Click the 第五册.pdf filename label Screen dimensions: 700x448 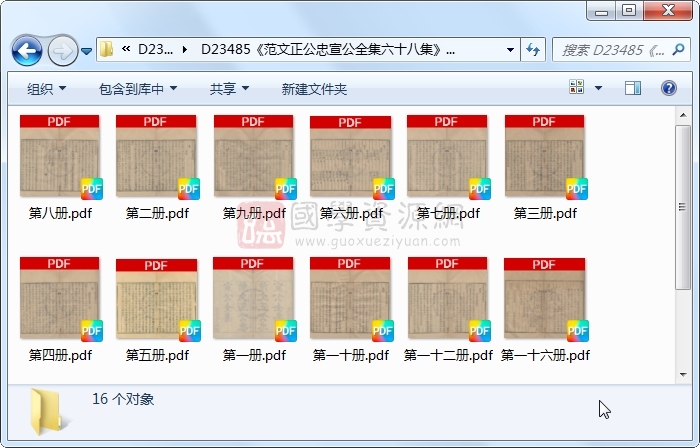(x=157, y=355)
